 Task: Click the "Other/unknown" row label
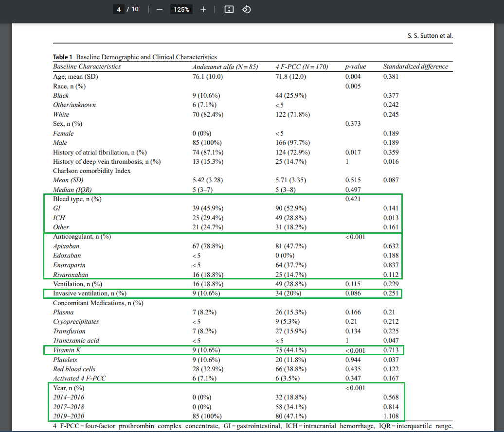[74, 104]
